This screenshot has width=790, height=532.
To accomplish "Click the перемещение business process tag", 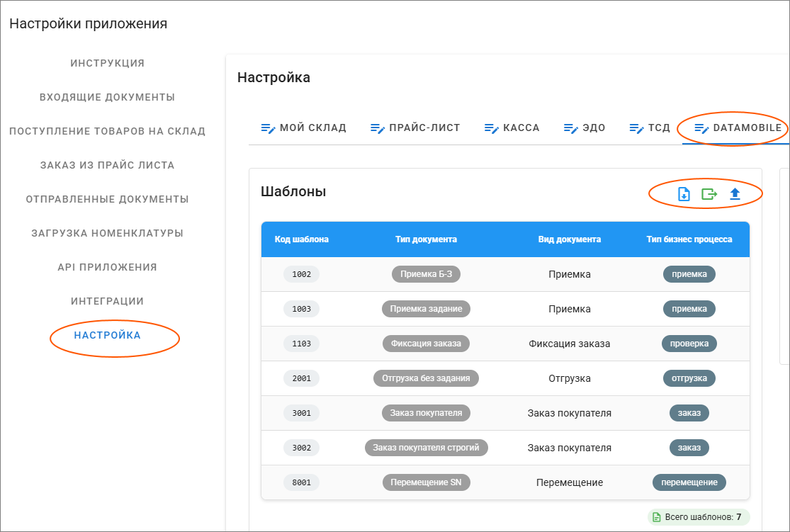I will (689, 482).
